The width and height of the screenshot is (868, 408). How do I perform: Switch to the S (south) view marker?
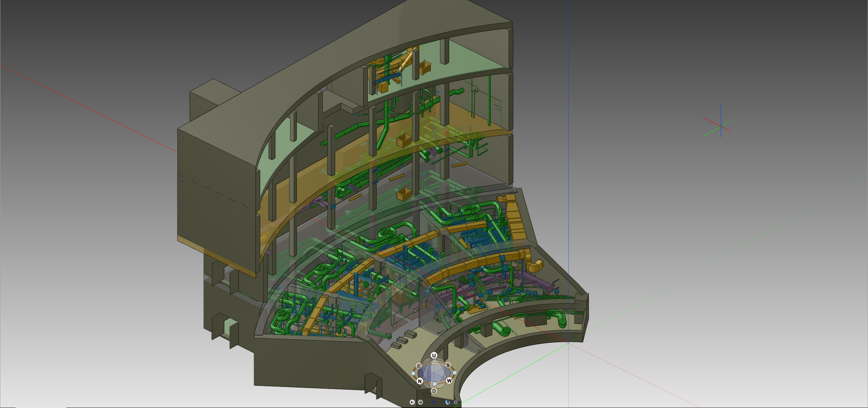click(448, 365)
